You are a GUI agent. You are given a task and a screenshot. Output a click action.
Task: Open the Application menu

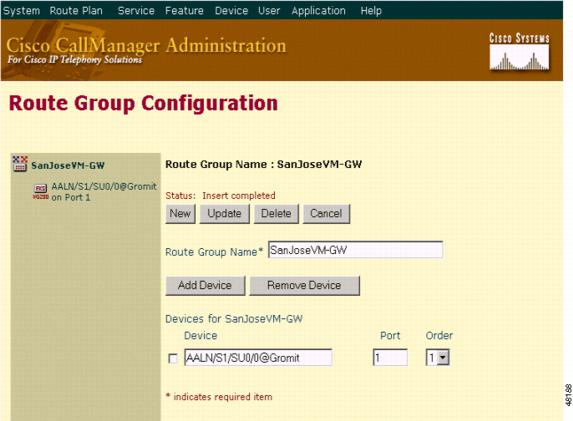(318, 11)
